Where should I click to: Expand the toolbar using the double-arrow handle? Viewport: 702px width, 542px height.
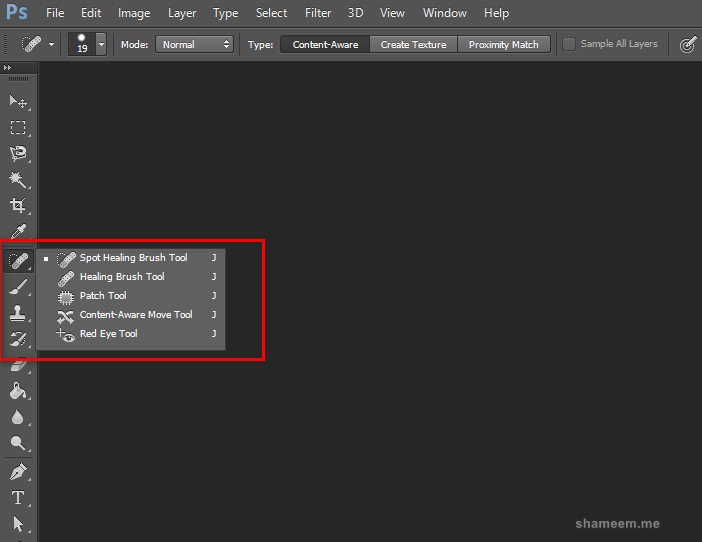click(x=9, y=69)
